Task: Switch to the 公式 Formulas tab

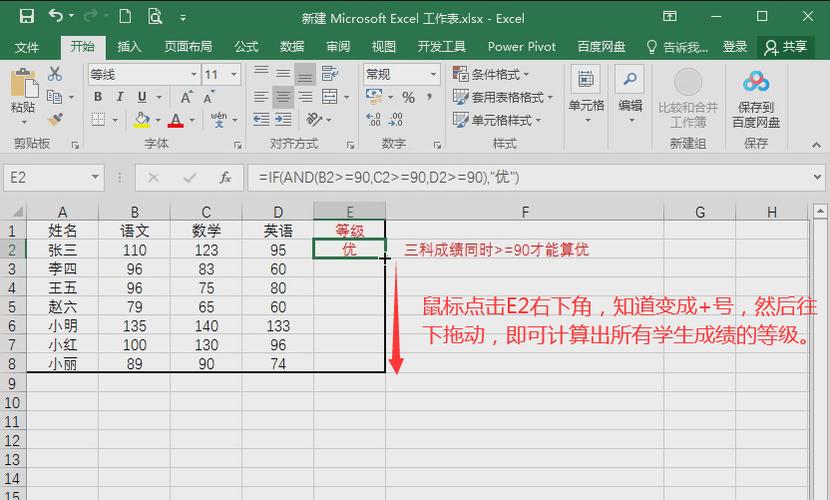Action: click(x=246, y=47)
